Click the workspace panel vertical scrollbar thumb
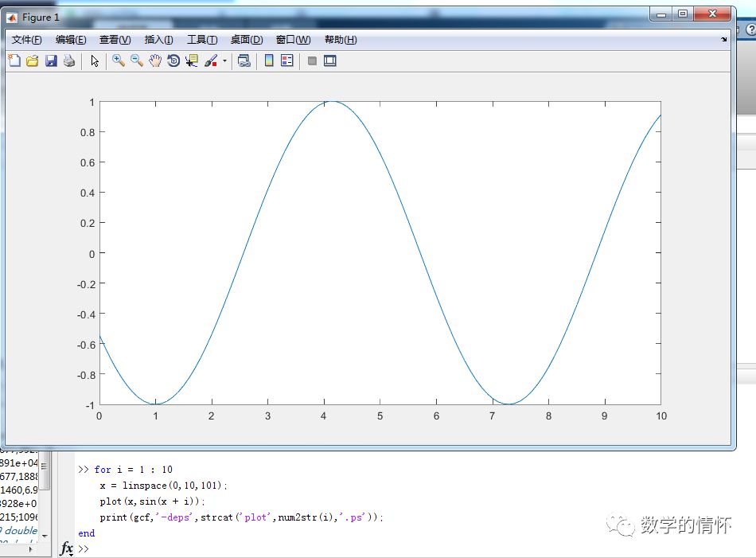This screenshot has width=756, height=558. [x=45, y=470]
